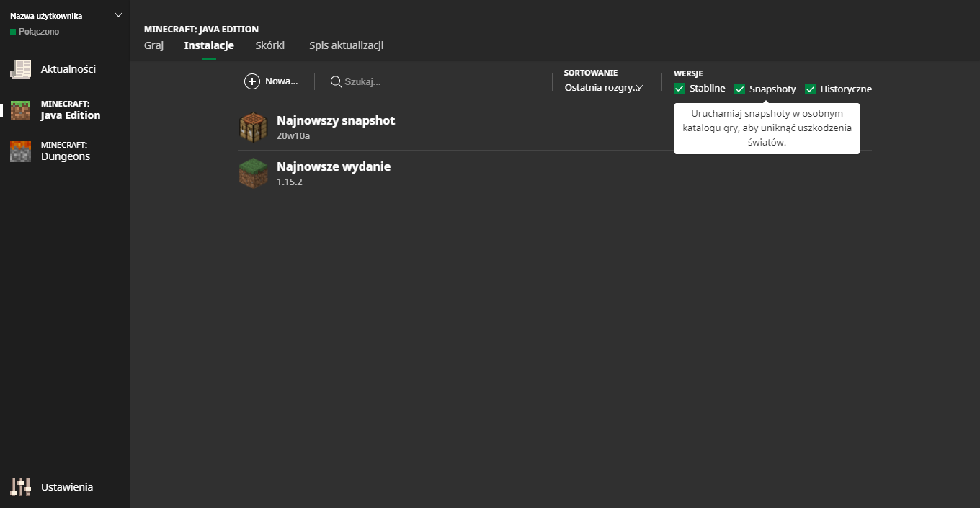Go to the Spis aktualizacji tab
The height and width of the screenshot is (508, 980).
(x=346, y=45)
